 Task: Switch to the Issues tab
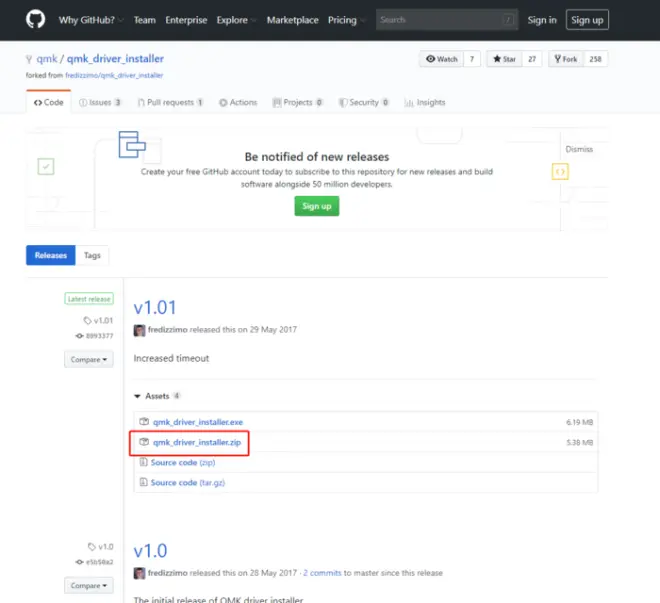(100, 102)
